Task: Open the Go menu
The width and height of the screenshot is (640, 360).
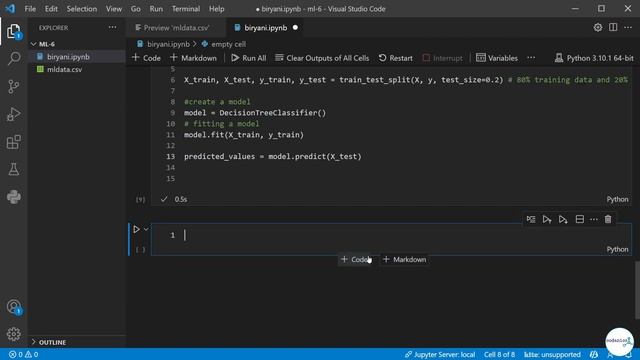Action: pos(136,9)
